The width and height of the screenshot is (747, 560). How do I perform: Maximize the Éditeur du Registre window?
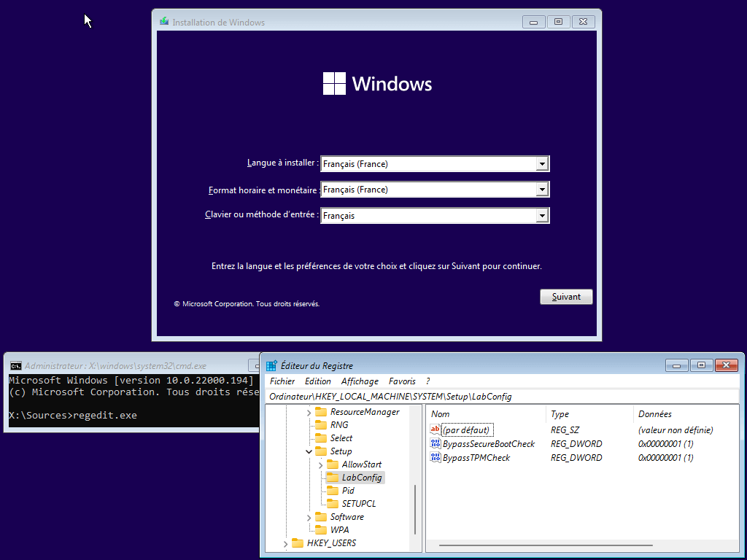[x=701, y=365]
